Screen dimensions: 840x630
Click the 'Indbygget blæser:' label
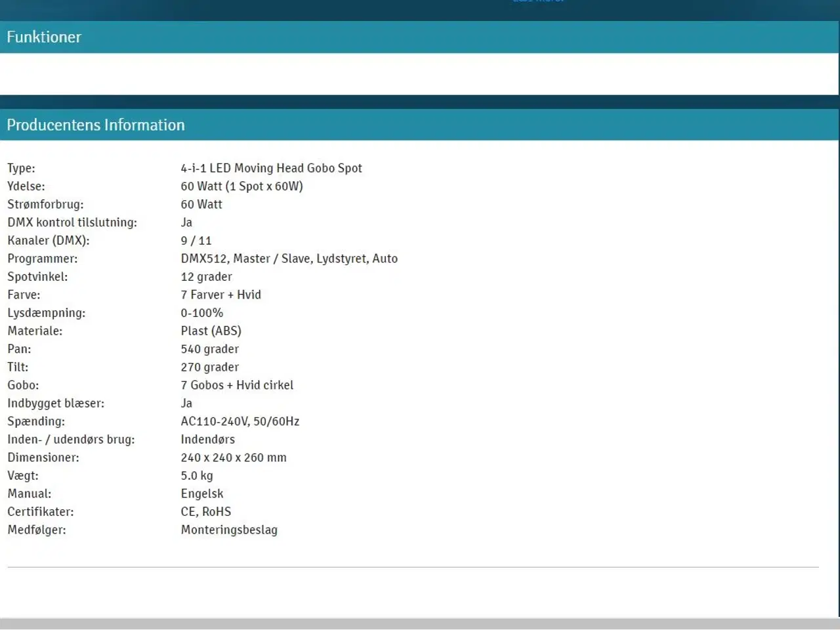tap(56, 404)
